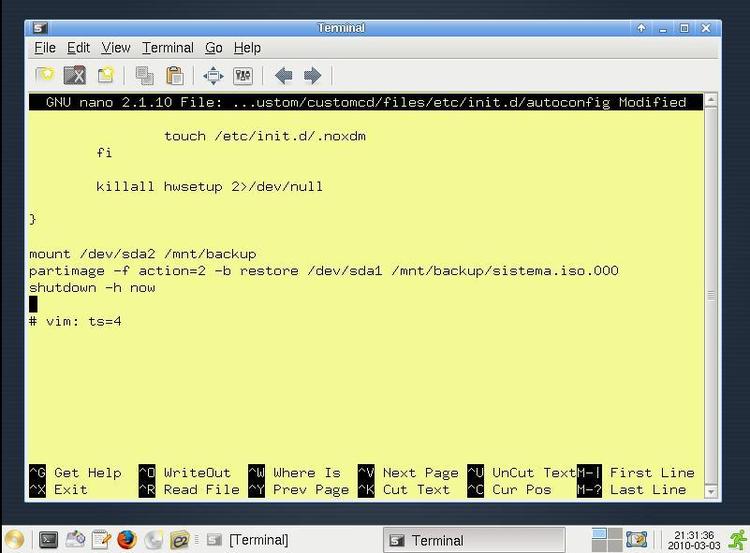Toggle fullscreen with the four-arrow icon

[x=213, y=76]
